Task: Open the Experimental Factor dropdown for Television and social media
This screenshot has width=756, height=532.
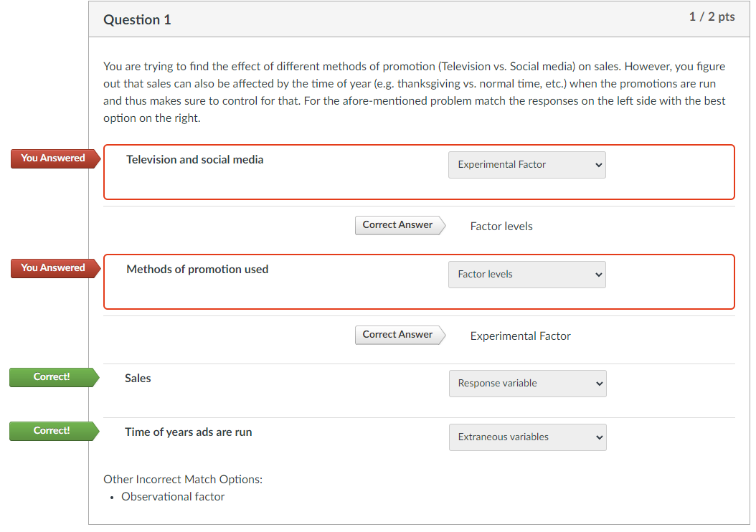Action: point(526,165)
